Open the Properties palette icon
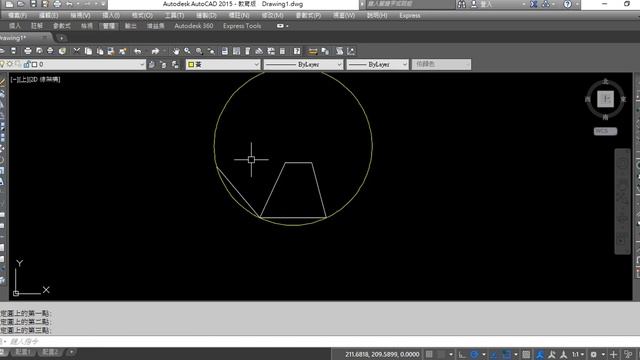 click(224, 51)
